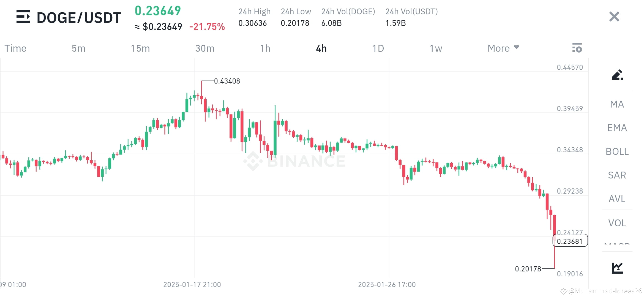Select the drawing tools pencil icon
Screen dimensions: 644x297
(618, 75)
